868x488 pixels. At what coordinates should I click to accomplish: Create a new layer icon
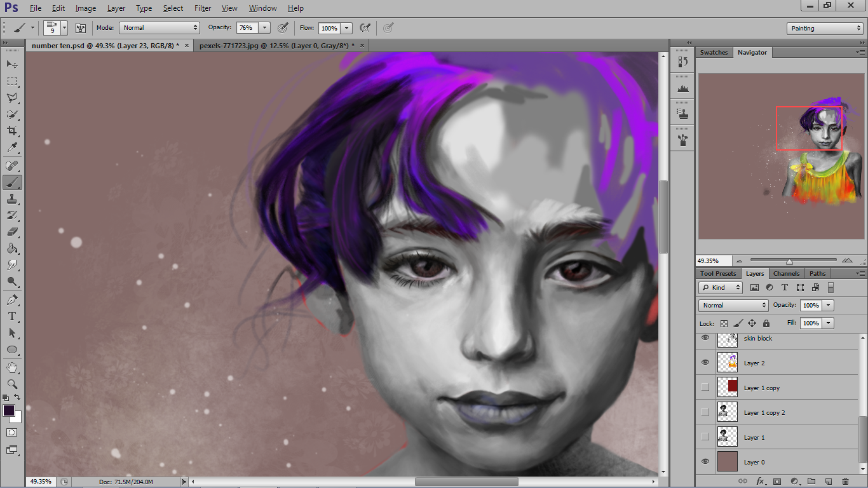[x=828, y=482]
